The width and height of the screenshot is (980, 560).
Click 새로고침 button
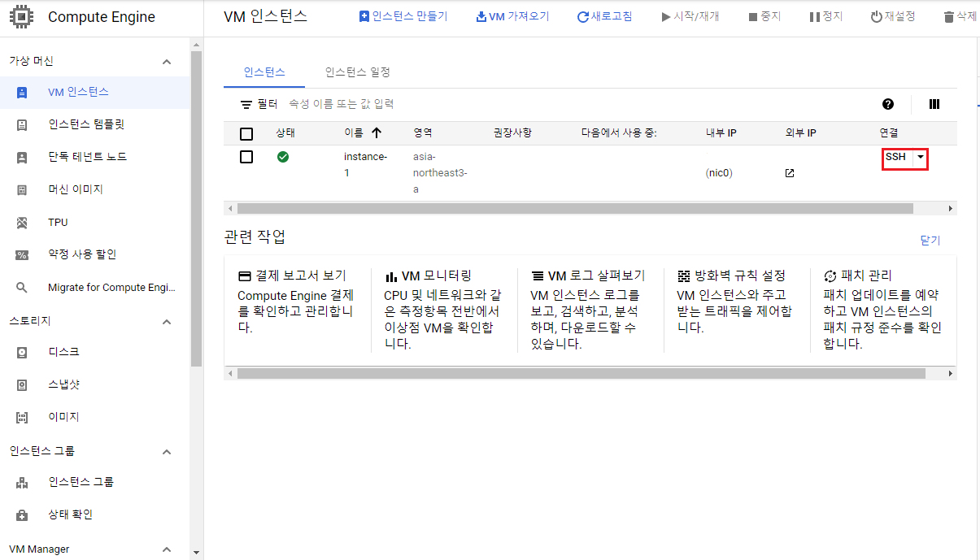point(604,16)
